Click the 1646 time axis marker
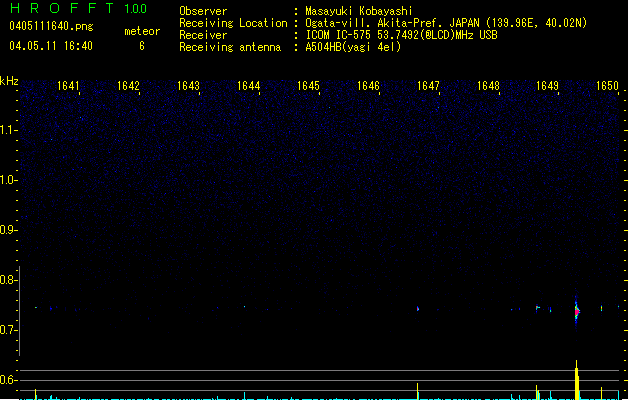Viewport: 629px width, 400px height. [368, 86]
